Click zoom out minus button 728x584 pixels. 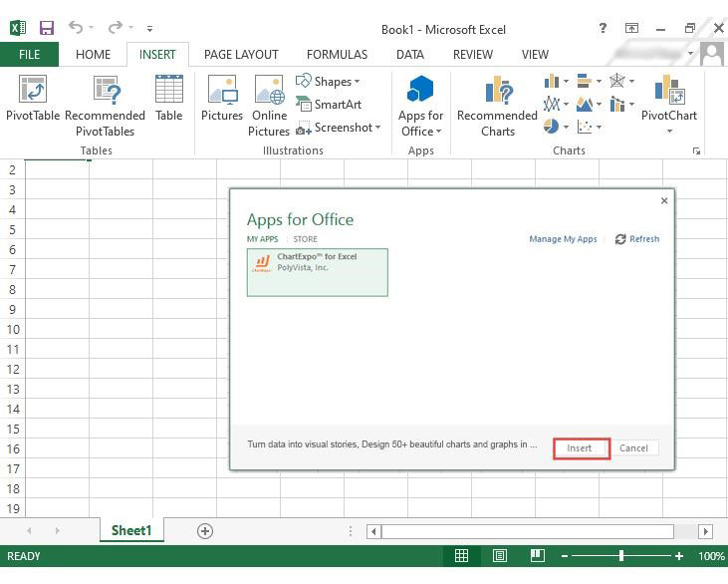[x=565, y=556]
